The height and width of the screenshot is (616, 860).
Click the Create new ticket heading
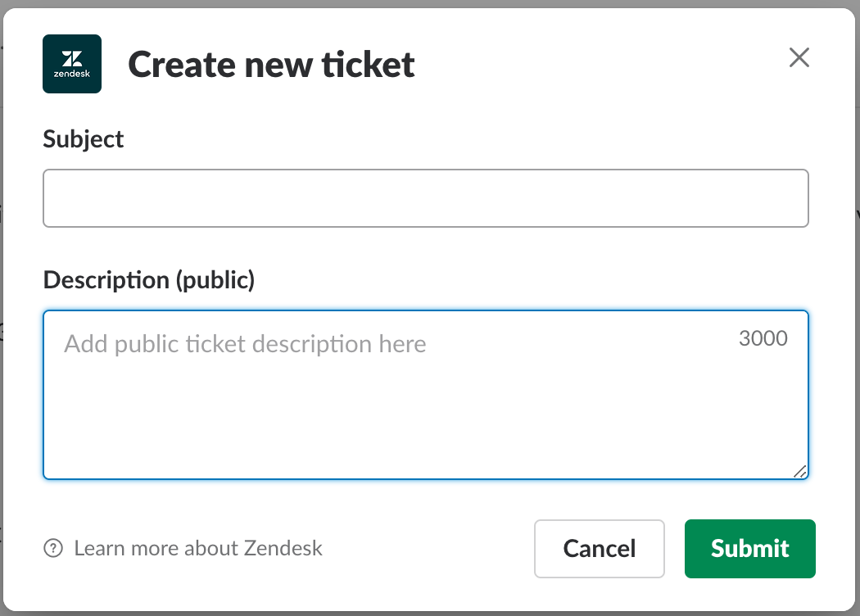[271, 64]
